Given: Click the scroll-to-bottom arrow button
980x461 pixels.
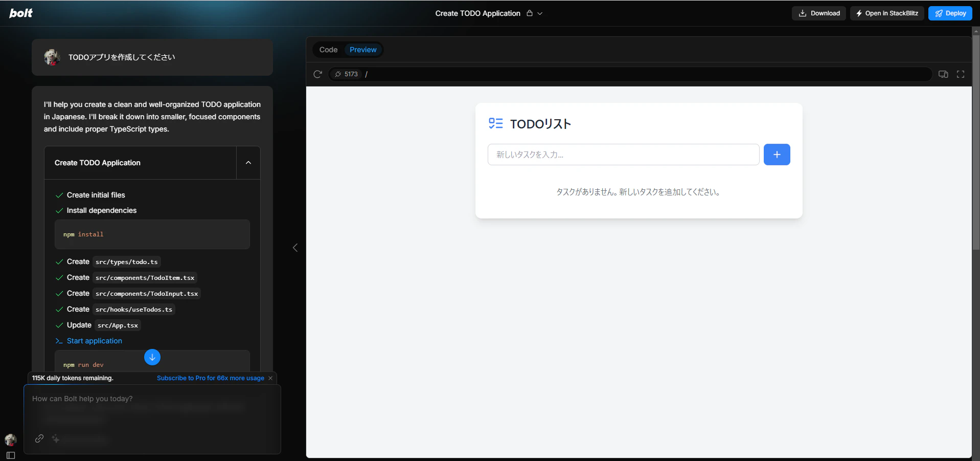Looking at the screenshot, I should pyautogui.click(x=152, y=357).
